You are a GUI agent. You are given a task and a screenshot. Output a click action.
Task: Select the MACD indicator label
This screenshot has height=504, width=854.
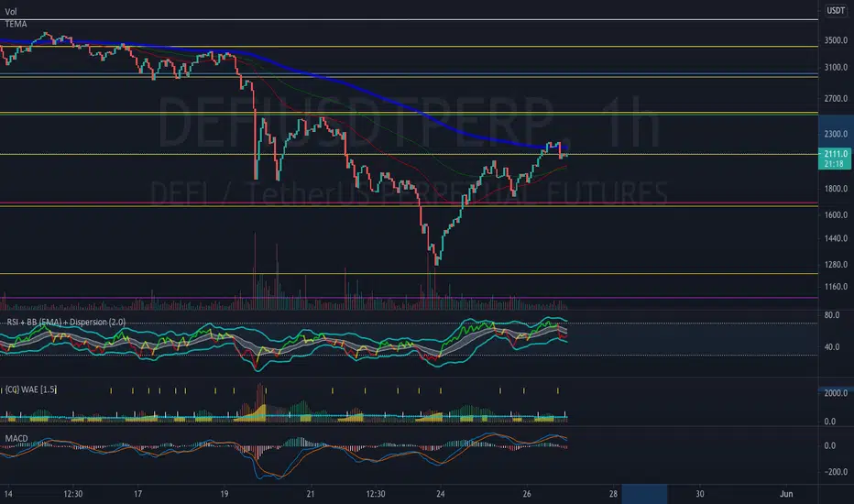[16, 438]
